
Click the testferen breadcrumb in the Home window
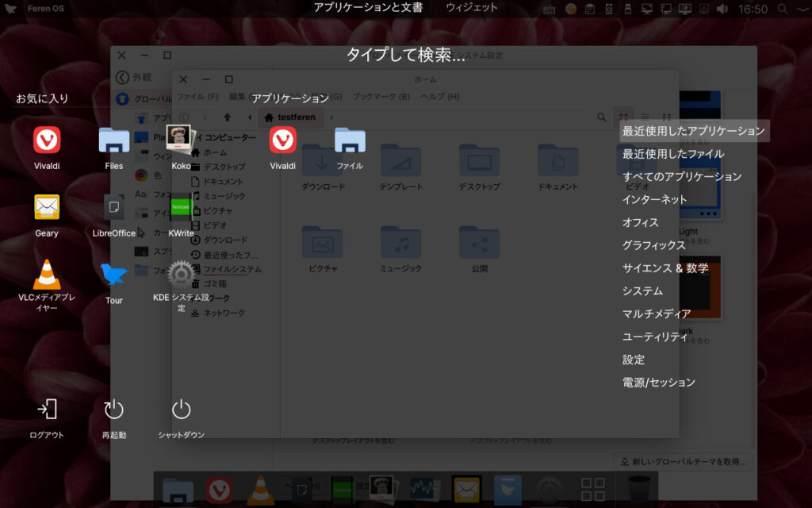[290, 117]
